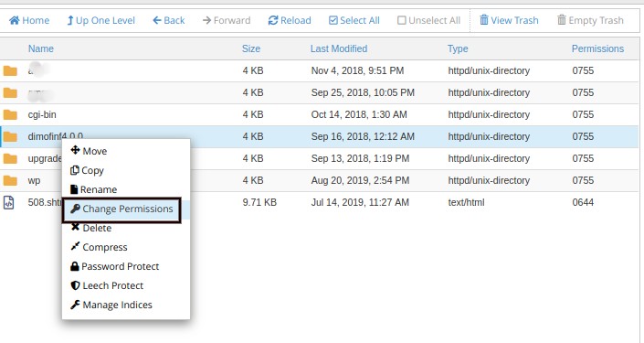Click date Sep 25, 2018, 10:05 PM
The width and height of the screenshot is (644, 343).
pyautogui.click(x=363, y=92)
